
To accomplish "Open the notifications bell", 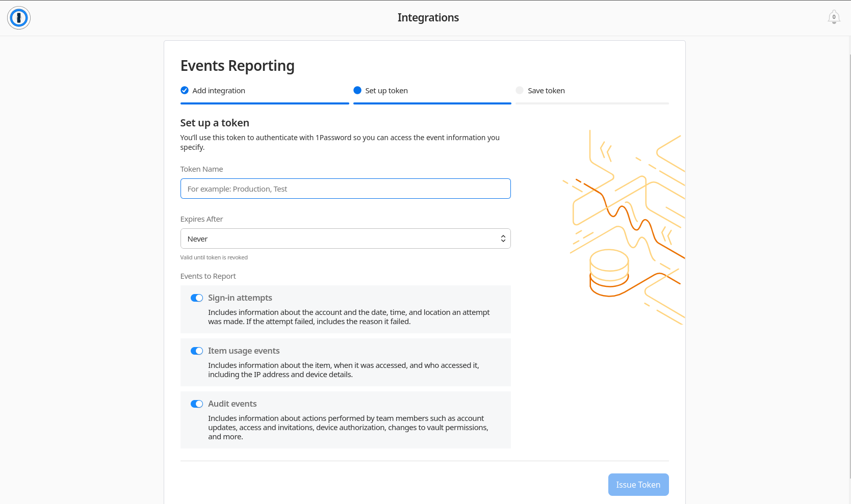I will coord(834,17).
